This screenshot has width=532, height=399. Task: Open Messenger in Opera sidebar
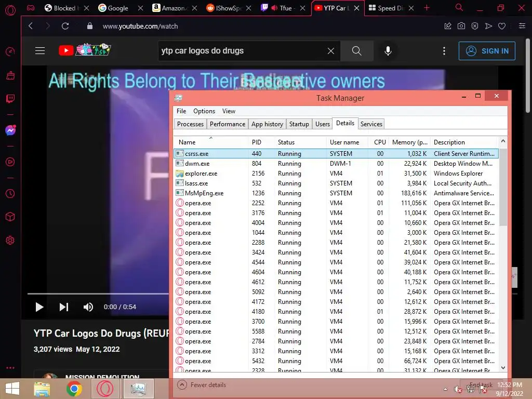pos(10,130)
